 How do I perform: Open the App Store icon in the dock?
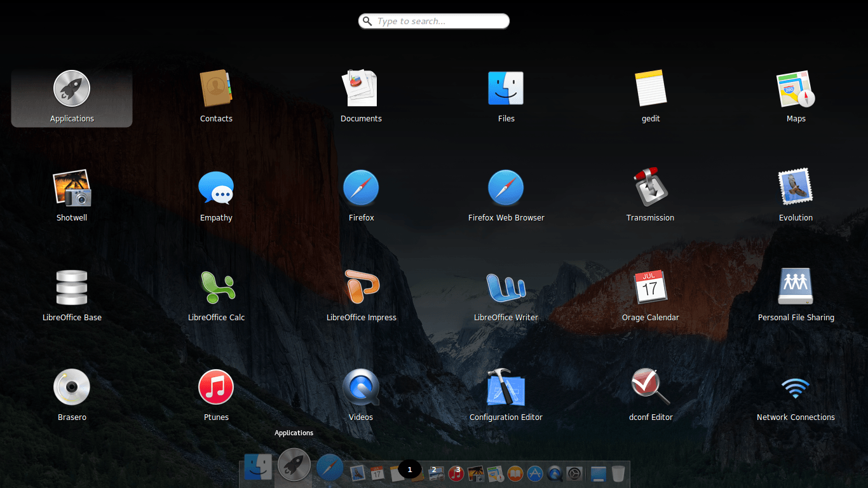click(535, 473)
